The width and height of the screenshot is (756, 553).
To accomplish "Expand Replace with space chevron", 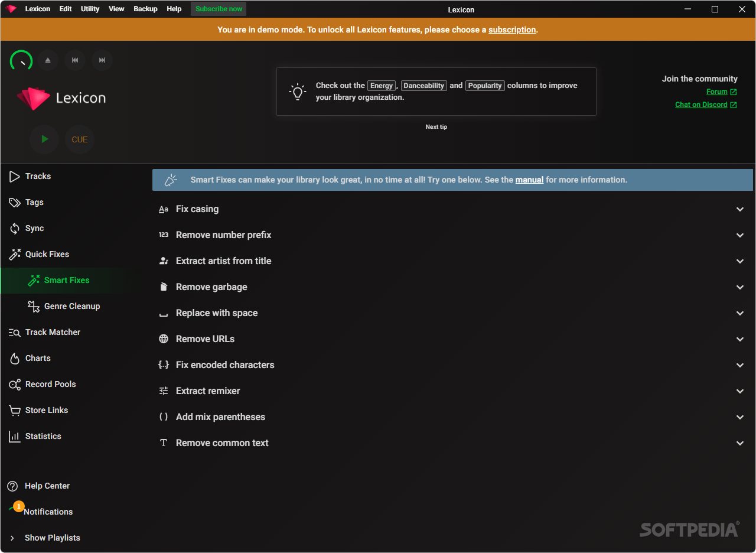I will (x=740, y=313).
